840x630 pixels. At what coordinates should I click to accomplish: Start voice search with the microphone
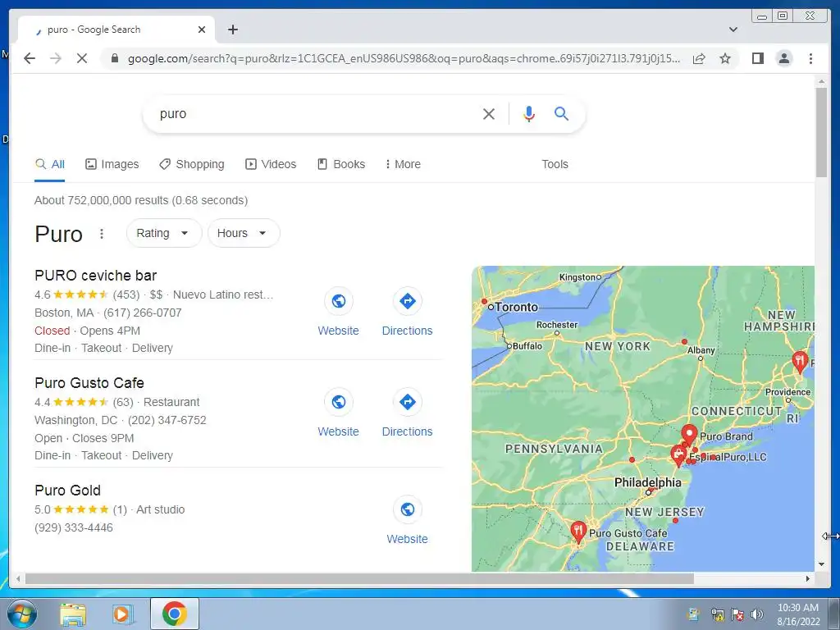pyautogui.click(x=529, y=113)
